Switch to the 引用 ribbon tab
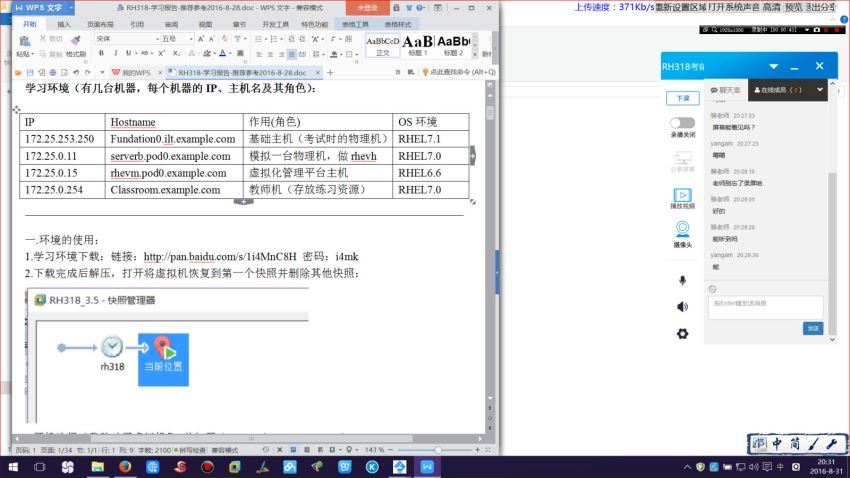 click(137, 24)
